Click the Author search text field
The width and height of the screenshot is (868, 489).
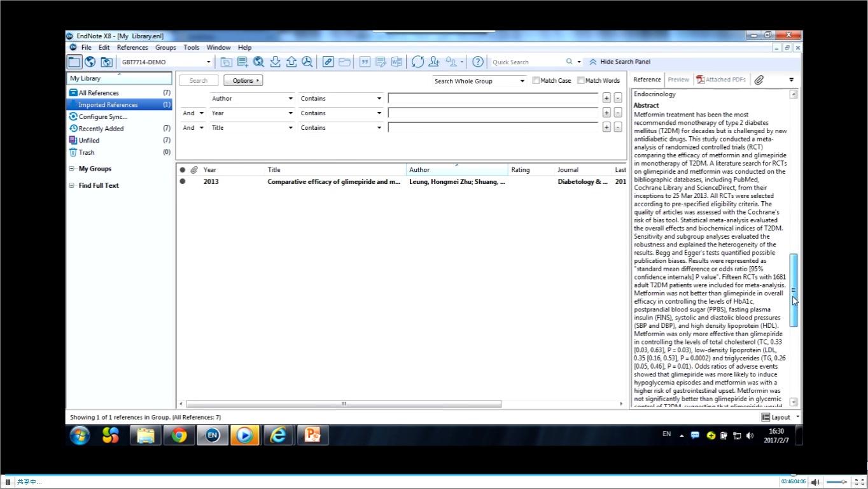(x=493, y=99)
